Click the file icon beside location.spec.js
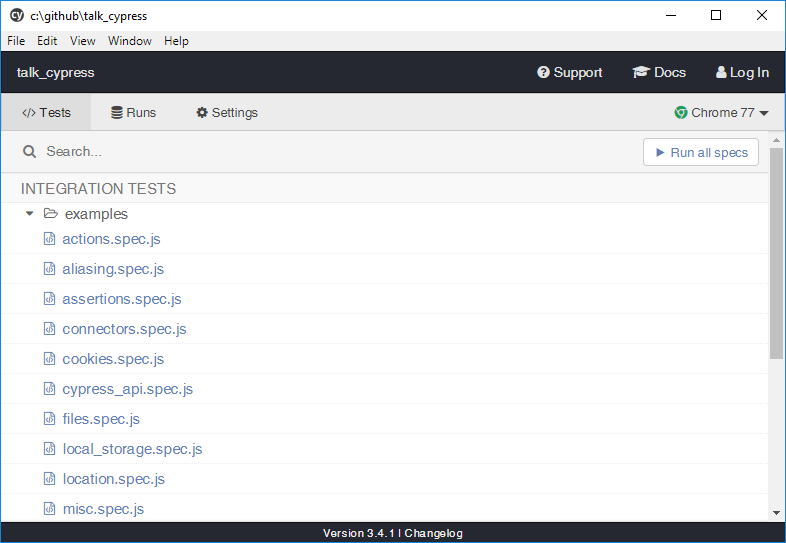786x543 pixels. coord(49,479)
